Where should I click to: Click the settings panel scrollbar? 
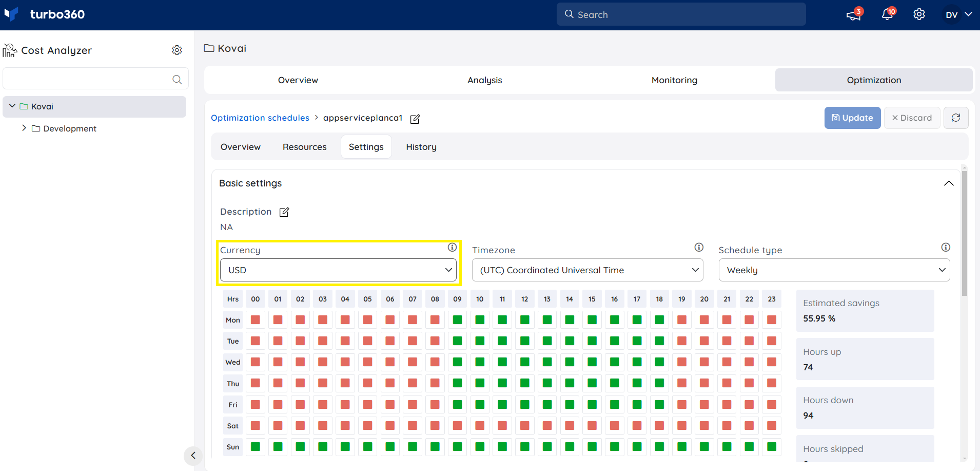(965, 234)
